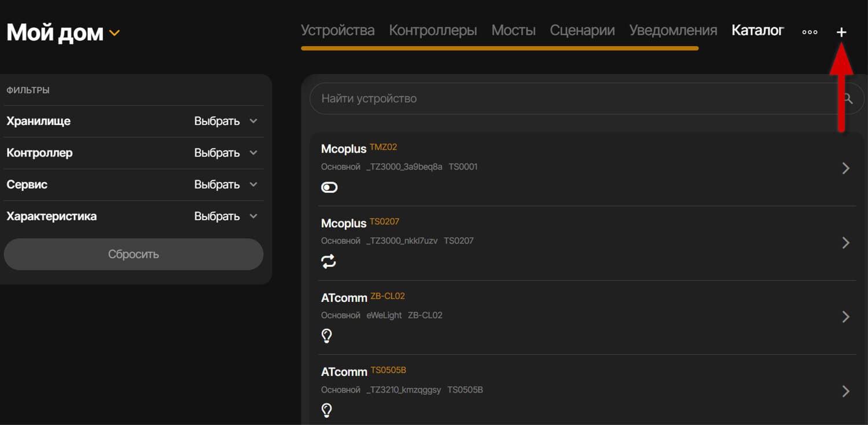This screenshot has width=868, height=425.
Task: Open the ATcomm ZB-CL02 device details
Action: 845,317
